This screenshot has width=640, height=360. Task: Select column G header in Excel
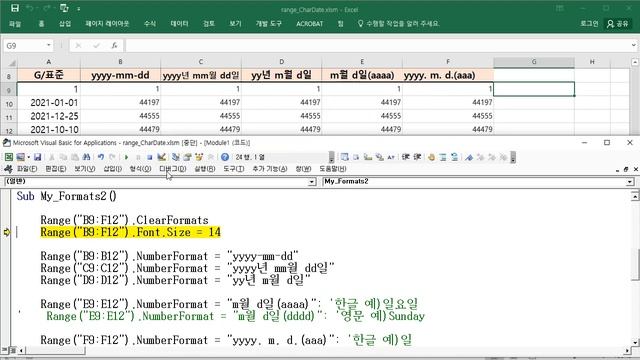[x=534, y=62]
